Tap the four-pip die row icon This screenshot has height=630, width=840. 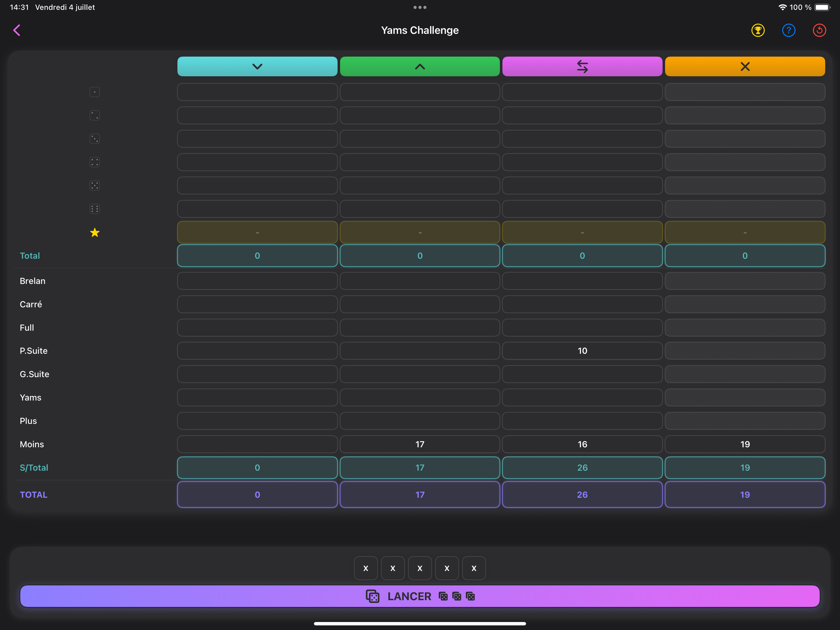pyautogui.click(x=95, y=162)
